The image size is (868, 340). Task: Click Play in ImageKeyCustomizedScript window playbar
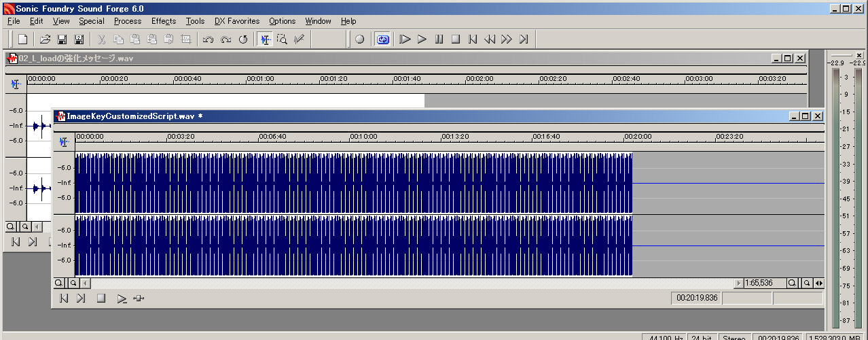click(121, 298)
